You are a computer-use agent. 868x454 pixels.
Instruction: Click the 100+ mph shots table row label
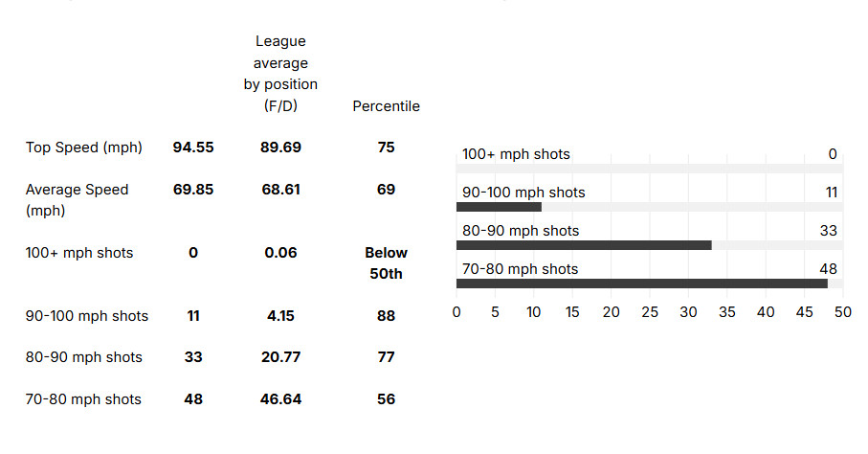(79, 253)
